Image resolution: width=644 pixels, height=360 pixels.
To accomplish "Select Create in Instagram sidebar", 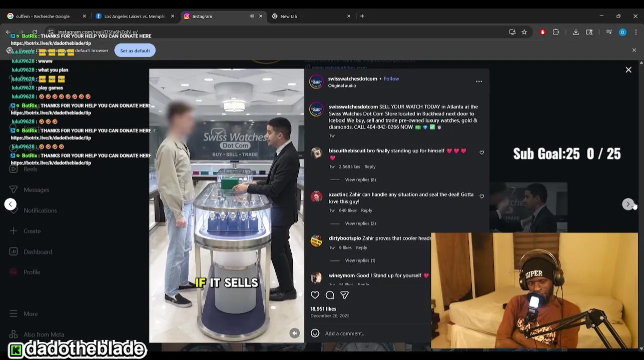I will pos(25,231).
